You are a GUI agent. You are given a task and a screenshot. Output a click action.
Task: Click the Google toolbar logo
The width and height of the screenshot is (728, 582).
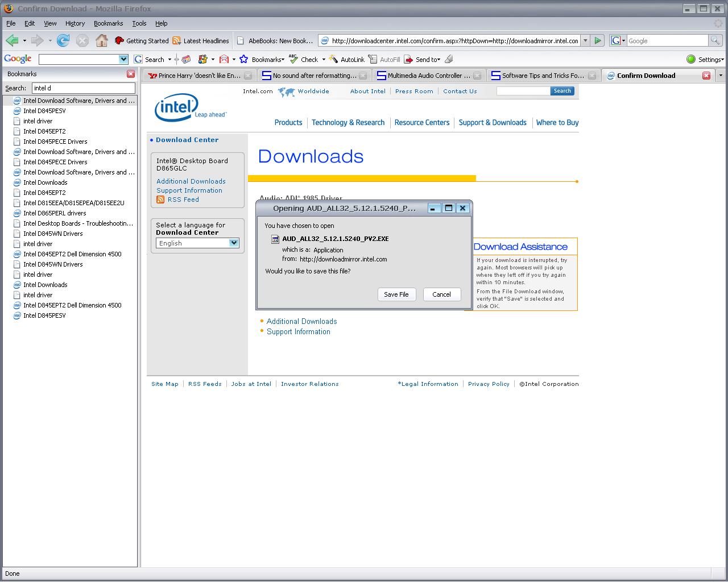coord(18,59)
